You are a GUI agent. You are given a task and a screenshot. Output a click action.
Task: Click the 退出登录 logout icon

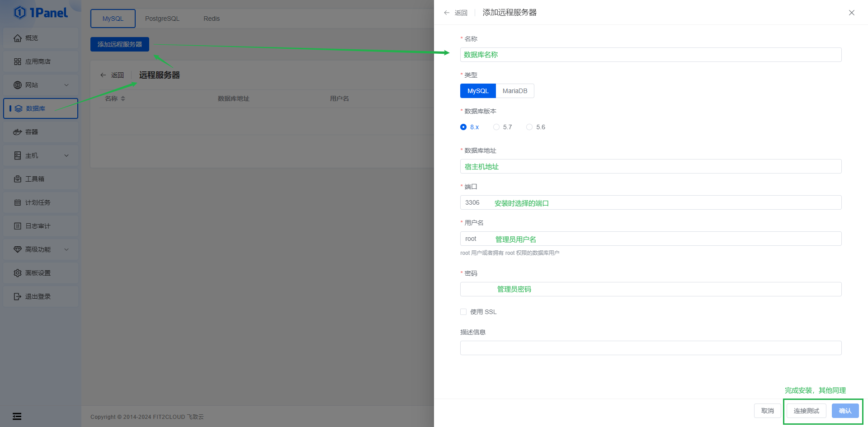tap(18, 296)
